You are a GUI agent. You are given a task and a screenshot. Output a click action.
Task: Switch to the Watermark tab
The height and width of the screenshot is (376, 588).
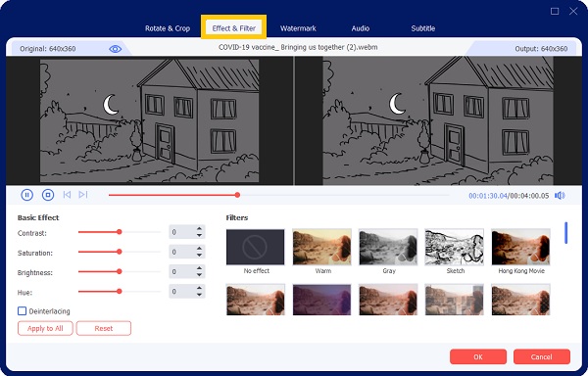298,28
